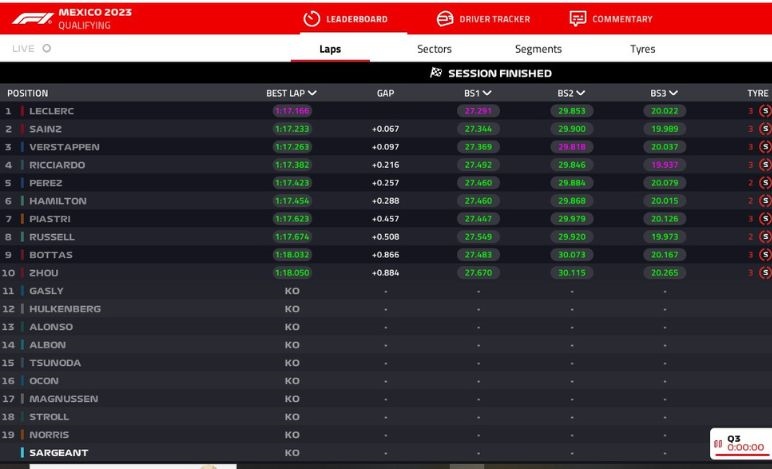Screen dimensions: 772x469
Task: Click the Driver Tracker helmet icon
Action: pos(445,18)
